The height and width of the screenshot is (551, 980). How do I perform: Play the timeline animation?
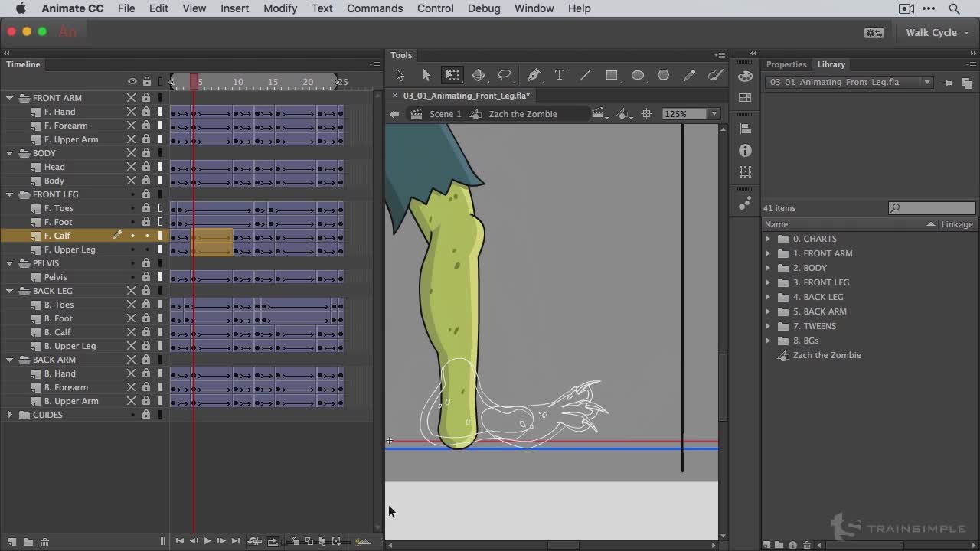click(207, 541)
